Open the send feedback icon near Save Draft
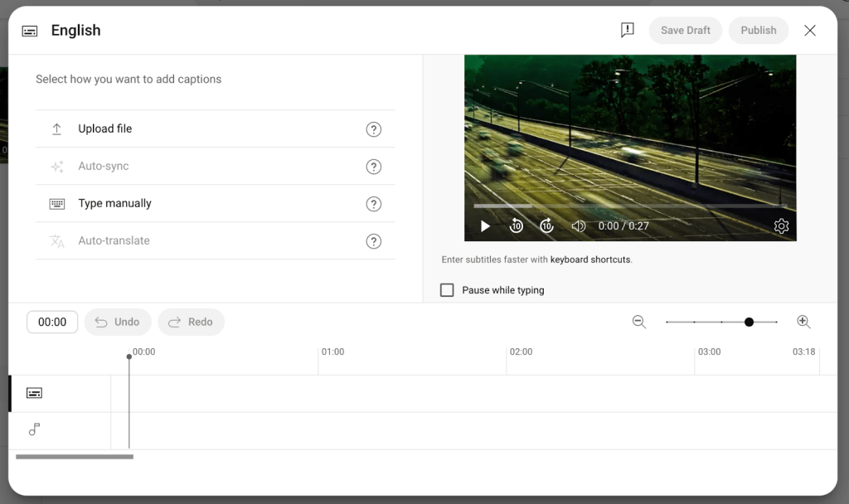 [627, 29]
